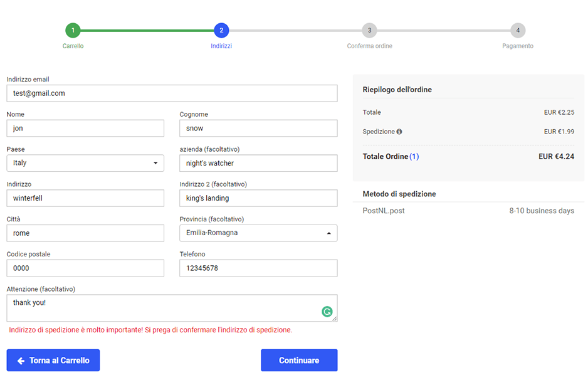Focus the Indirizzo email field
588x380 pixels.
pyautogui.click(x=172, y=93)
